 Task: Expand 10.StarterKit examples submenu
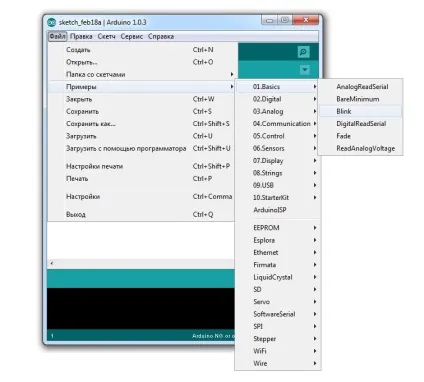[x=277, y=198]
